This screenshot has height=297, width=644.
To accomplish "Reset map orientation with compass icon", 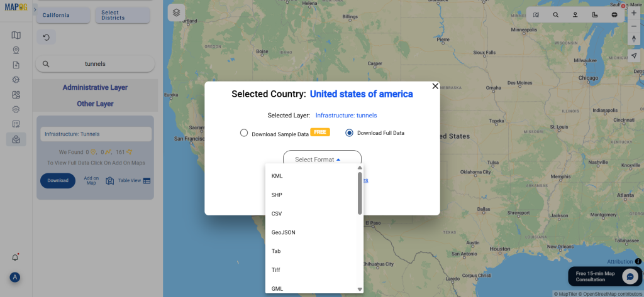I will click(634, 38).
